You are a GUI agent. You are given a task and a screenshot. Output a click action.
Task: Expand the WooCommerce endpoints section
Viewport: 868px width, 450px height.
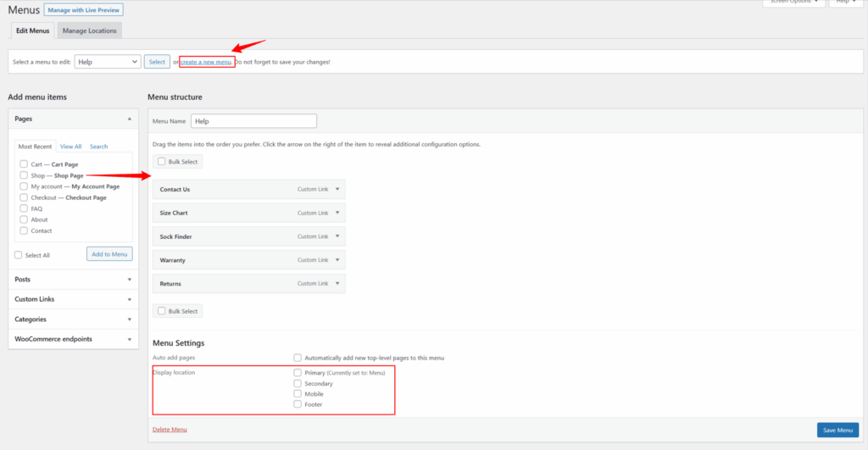130,339
